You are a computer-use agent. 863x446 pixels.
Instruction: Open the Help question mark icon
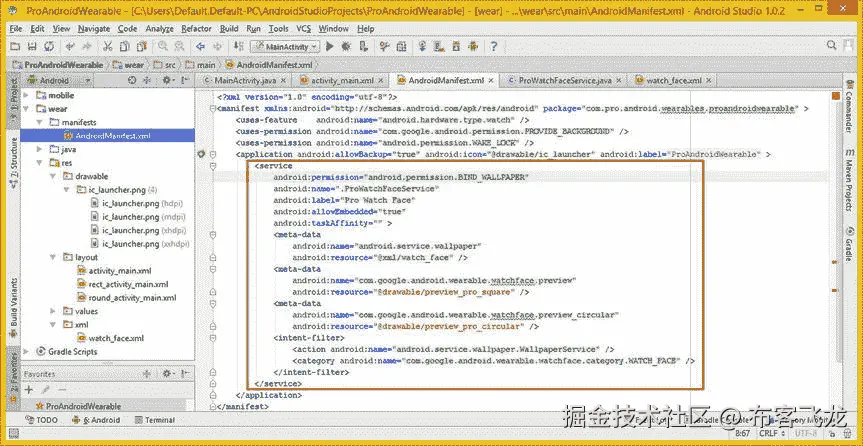(494, 46)
